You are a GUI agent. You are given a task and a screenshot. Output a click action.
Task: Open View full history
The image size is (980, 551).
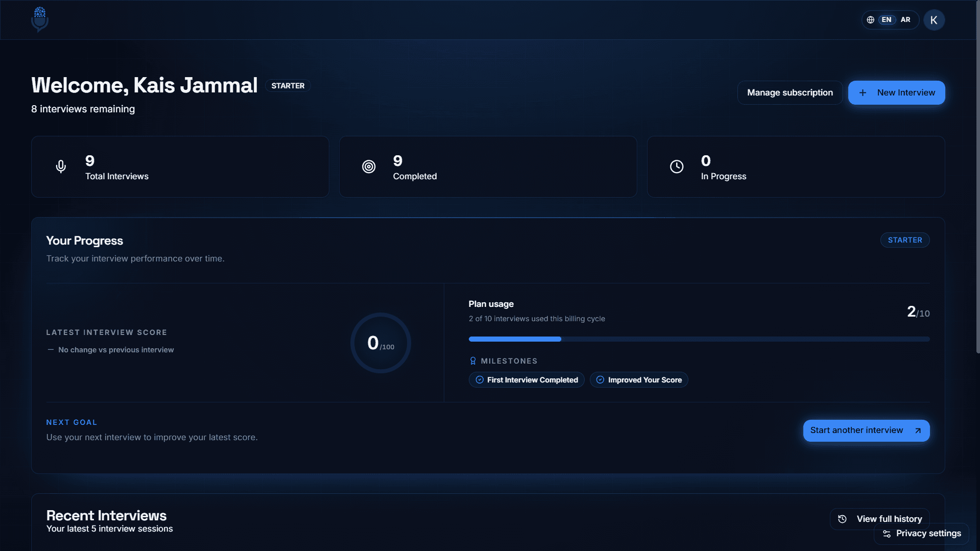click(x=880, y=519)
